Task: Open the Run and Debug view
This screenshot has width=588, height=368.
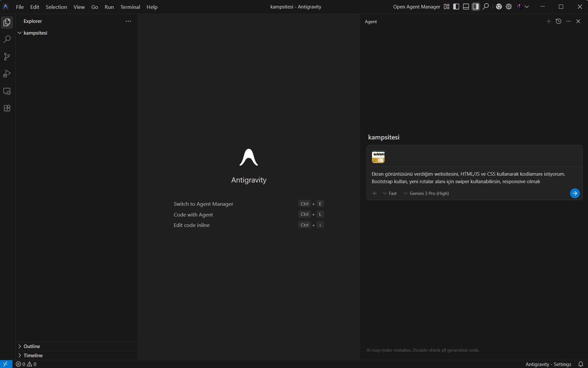Action: pos(7,74)
